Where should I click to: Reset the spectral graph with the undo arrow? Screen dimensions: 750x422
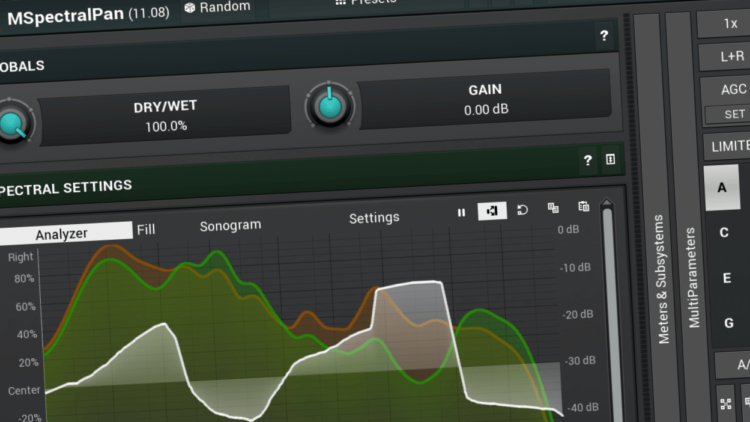pyautogui.click(x=522, y=210)
